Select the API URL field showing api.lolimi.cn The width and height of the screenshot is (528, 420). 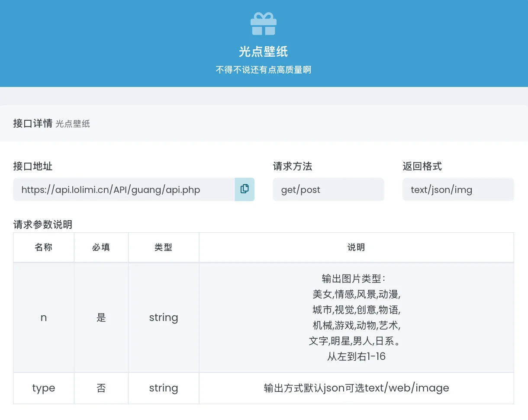point(126,189)
